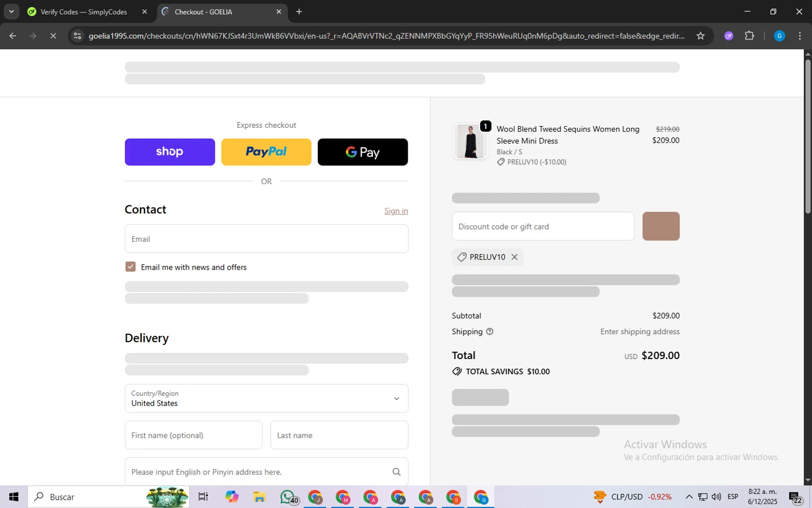Click the First name (optional) field
Viewport: 812px width, 508px height.
[193, 435]
